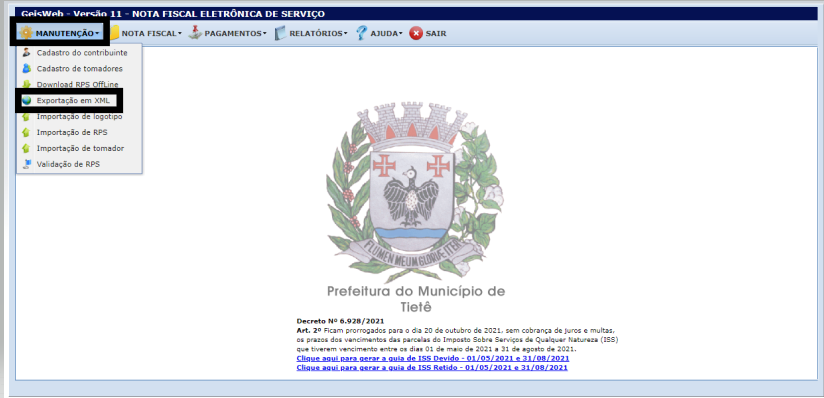
Task: Click the download arrow icon of Download RPS OffLine
Action: click(26, 84)
